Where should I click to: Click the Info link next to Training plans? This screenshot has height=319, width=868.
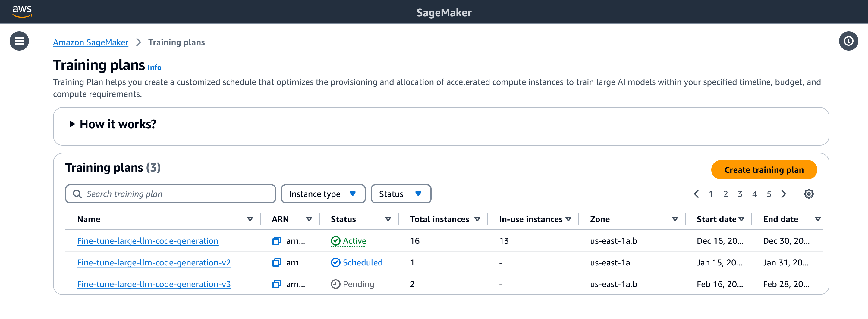click(x=154, y=67)
